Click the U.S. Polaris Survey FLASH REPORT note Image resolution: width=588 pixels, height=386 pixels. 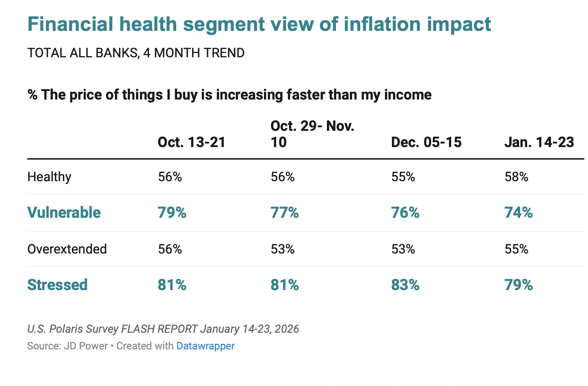[163, 329]
